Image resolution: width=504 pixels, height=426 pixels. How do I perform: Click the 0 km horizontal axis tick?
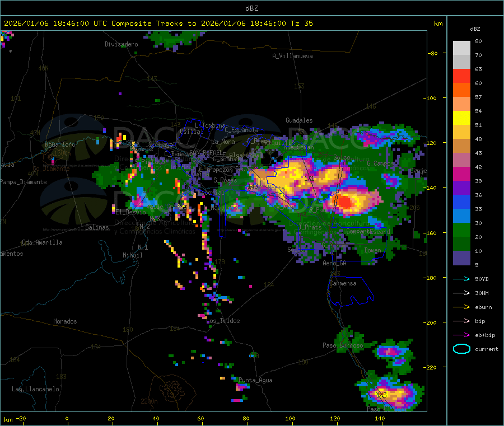point(67,418)
